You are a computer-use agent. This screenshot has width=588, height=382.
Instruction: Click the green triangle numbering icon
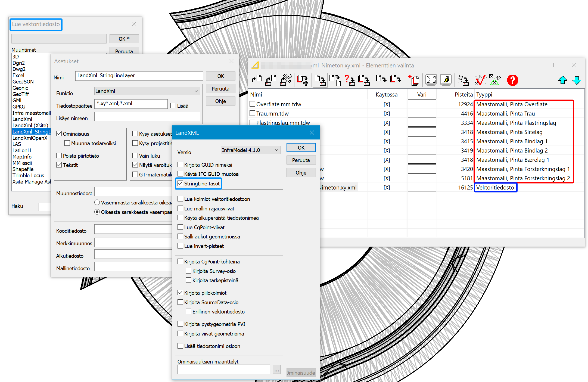tap(495, 80)
